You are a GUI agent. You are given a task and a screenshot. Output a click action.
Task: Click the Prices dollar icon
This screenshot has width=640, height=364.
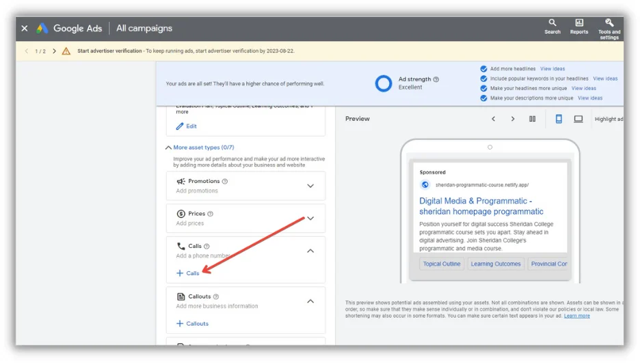click(181, 214)
